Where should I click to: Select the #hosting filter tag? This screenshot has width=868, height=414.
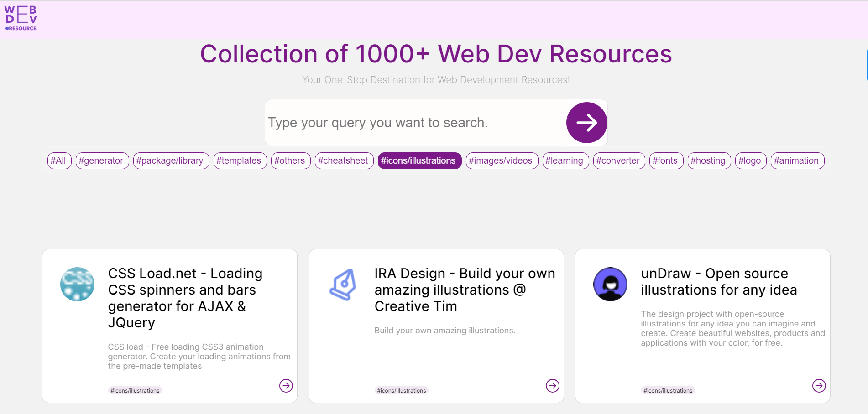click(709, 160)
